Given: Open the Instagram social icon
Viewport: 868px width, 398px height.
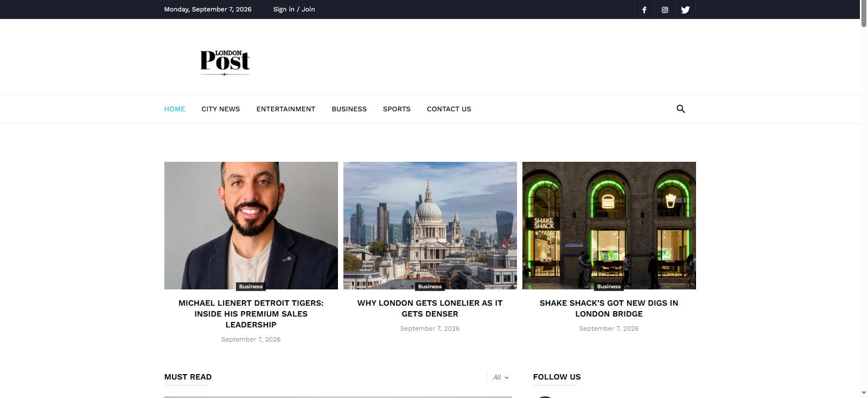Looking at the screenshot, I should coord(665,10).
